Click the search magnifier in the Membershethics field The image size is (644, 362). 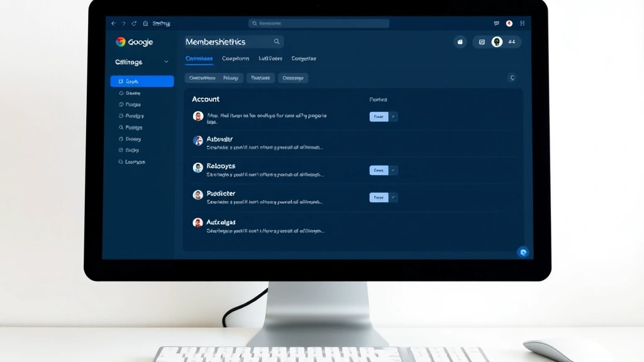[x=277, y=41]
